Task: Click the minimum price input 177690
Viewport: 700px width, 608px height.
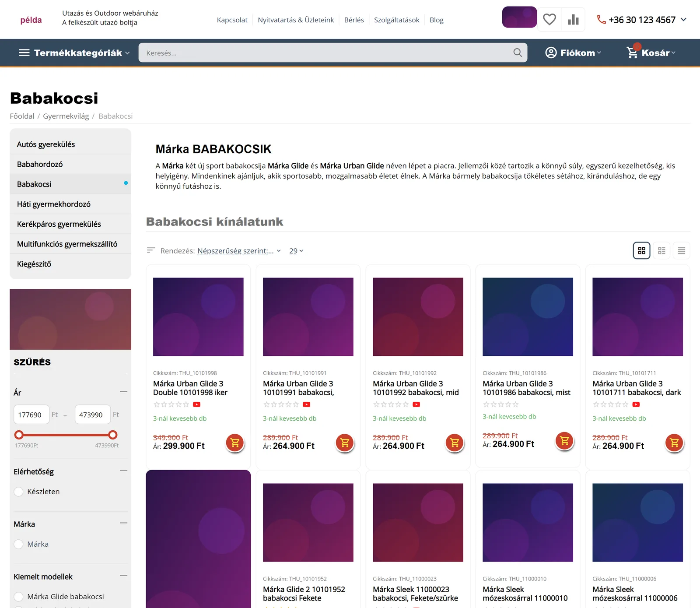Action: (x=31, y=415)
